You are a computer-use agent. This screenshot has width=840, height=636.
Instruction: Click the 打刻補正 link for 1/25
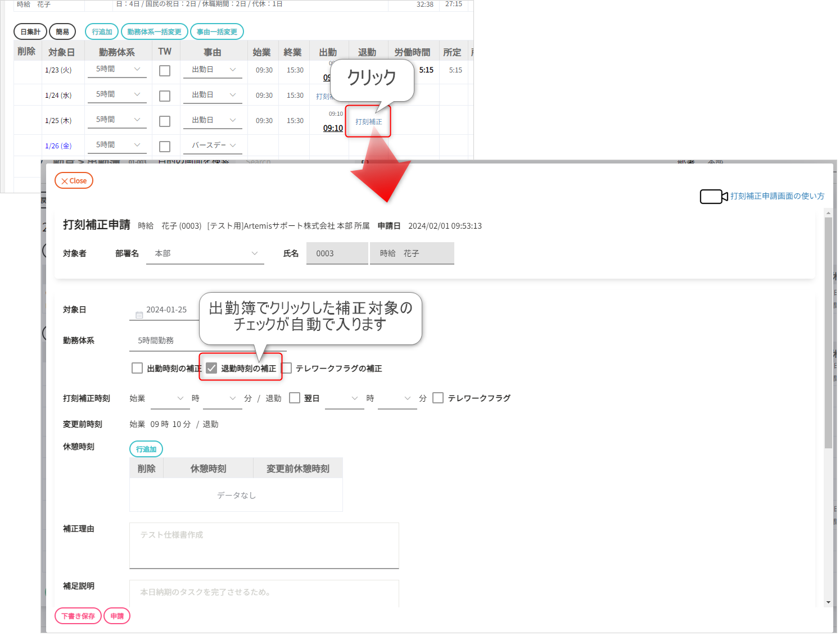coord(368,122)
